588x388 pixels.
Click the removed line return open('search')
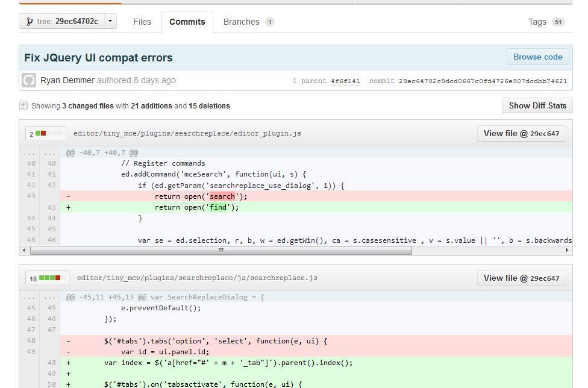[316, 196]
